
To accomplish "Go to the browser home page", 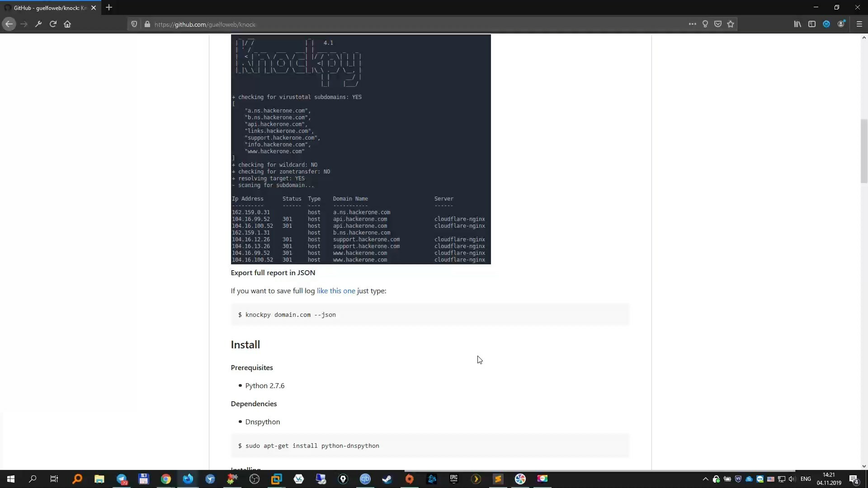I will coord(67,24).
